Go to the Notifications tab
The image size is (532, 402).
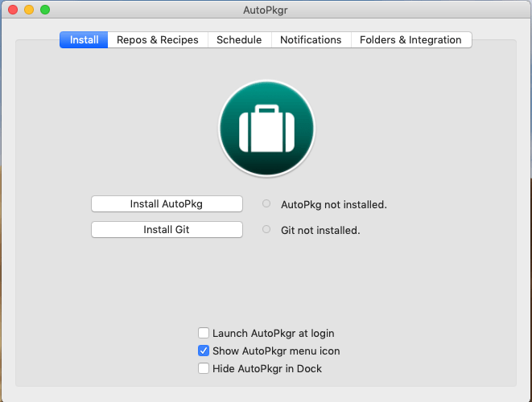pyautogui.click(x=311, y=40)
